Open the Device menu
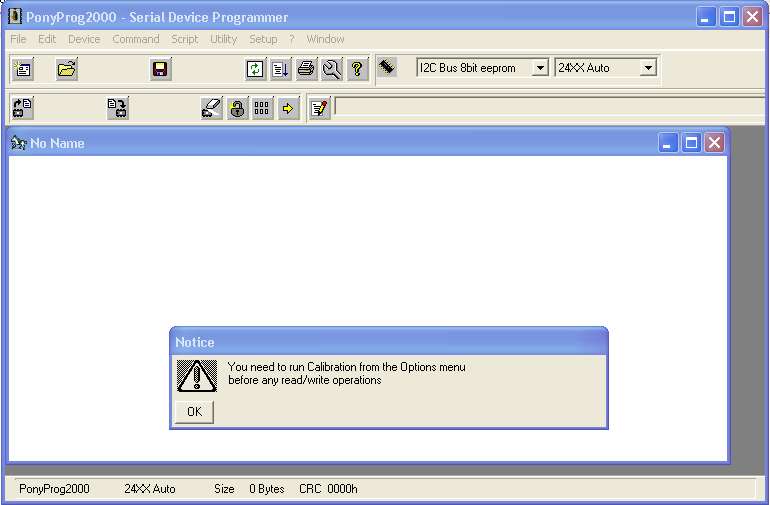Image resolution: width=770 pixels, height=505 pixels. point(84,39)
